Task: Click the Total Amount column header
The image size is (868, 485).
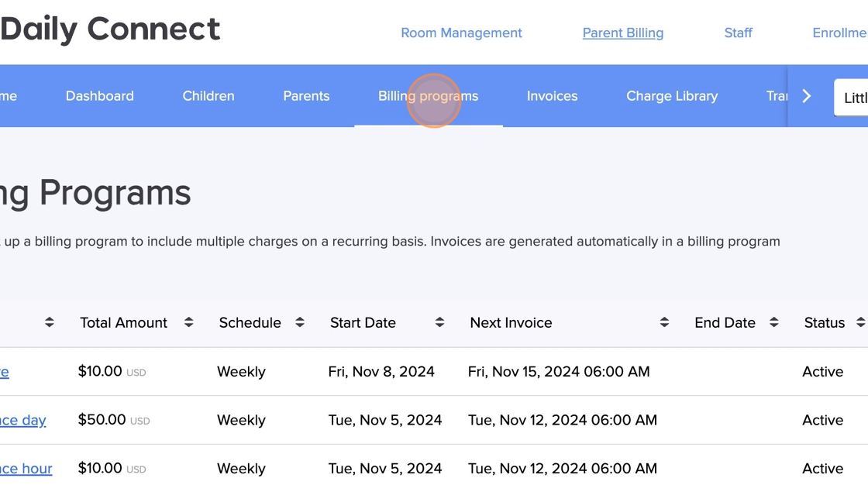Action: coord(123,323)
